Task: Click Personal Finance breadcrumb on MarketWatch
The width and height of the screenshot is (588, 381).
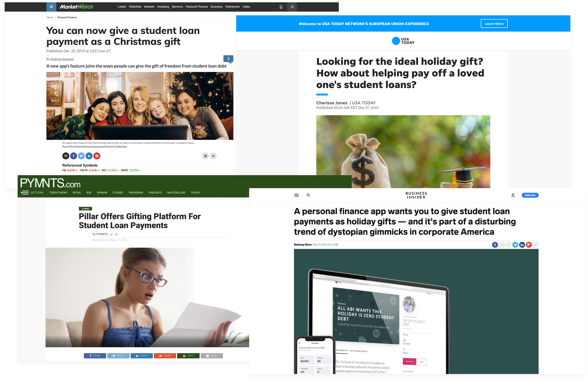Action: 67,17
